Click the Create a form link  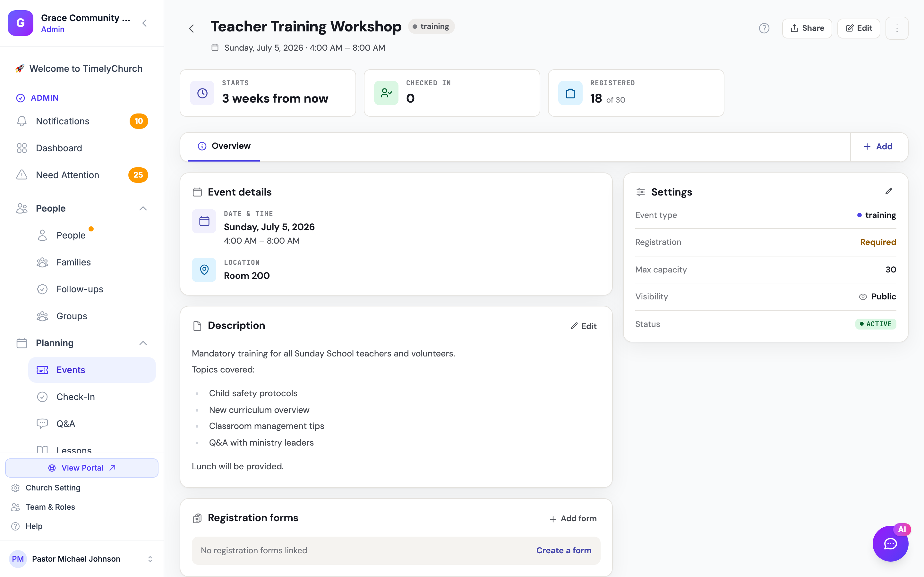click(x=564, y=550)
